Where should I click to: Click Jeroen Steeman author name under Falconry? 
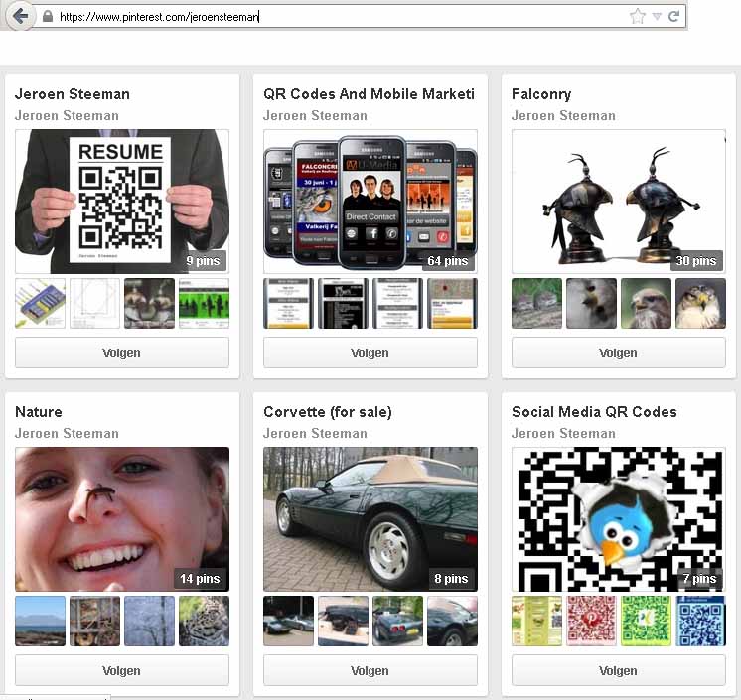tap(563, 116)
